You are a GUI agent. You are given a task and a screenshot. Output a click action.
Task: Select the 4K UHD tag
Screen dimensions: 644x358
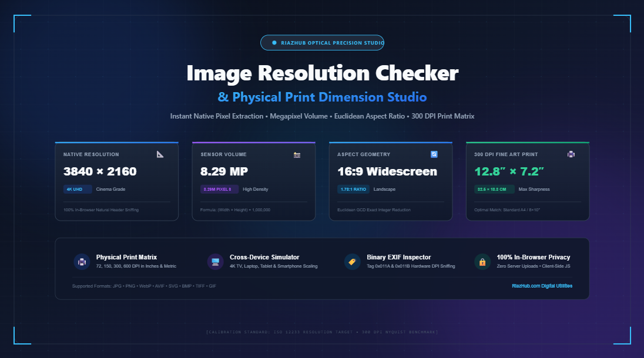tap(78, 190)
